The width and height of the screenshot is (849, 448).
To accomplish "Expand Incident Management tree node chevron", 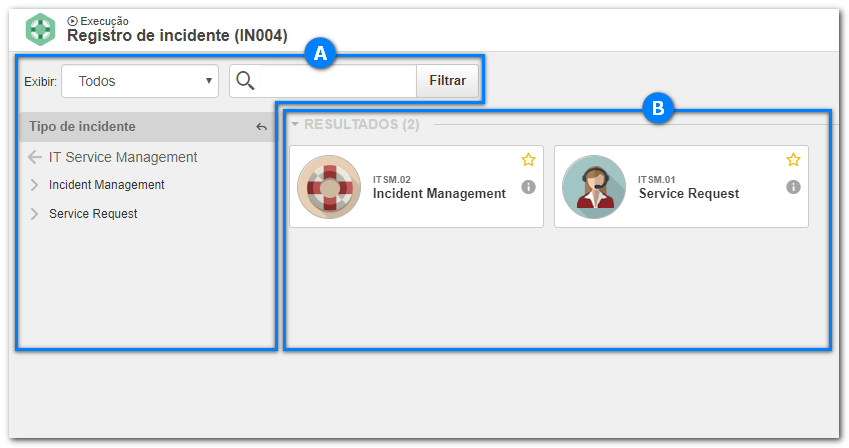I will tap(35, 185).
